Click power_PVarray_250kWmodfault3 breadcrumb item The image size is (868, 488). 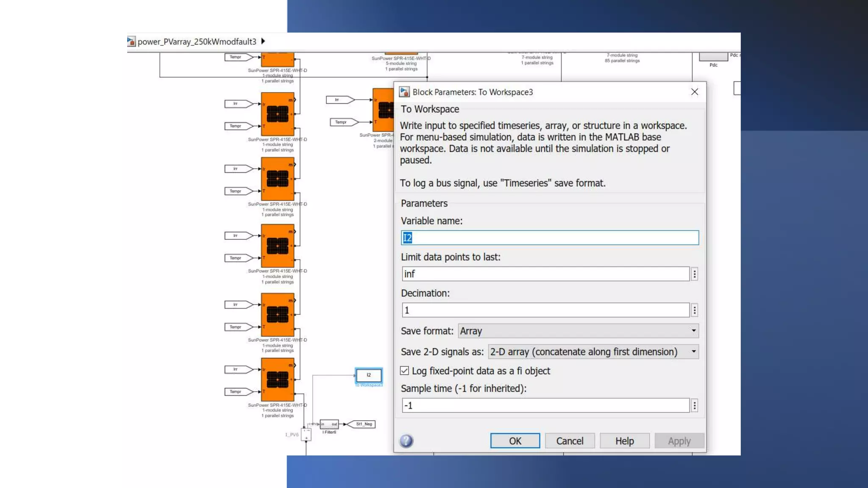tap(197, 42)
